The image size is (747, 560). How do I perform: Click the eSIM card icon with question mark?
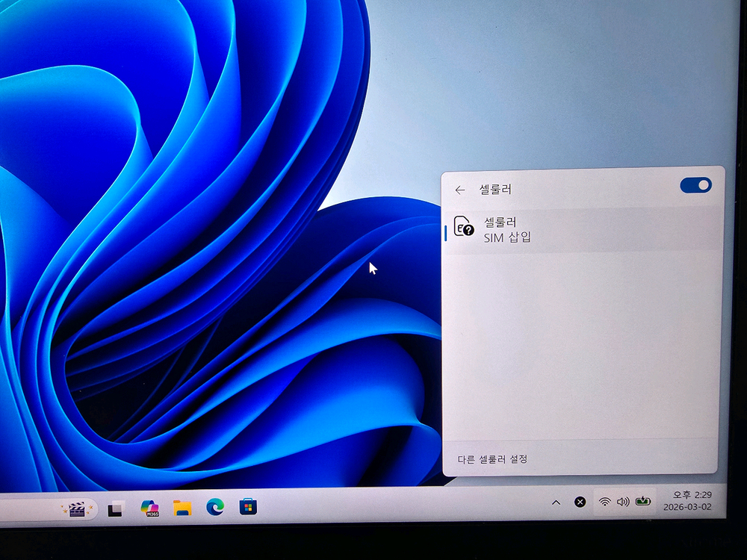pyautogui.click(x=464, y=227)
